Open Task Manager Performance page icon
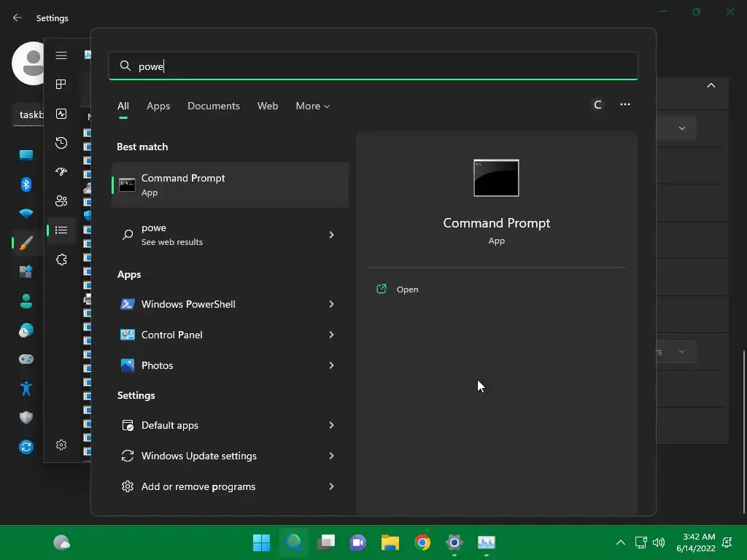Viewport: 747px width, 560px height. pyautogui.click(x=61, y=113)
